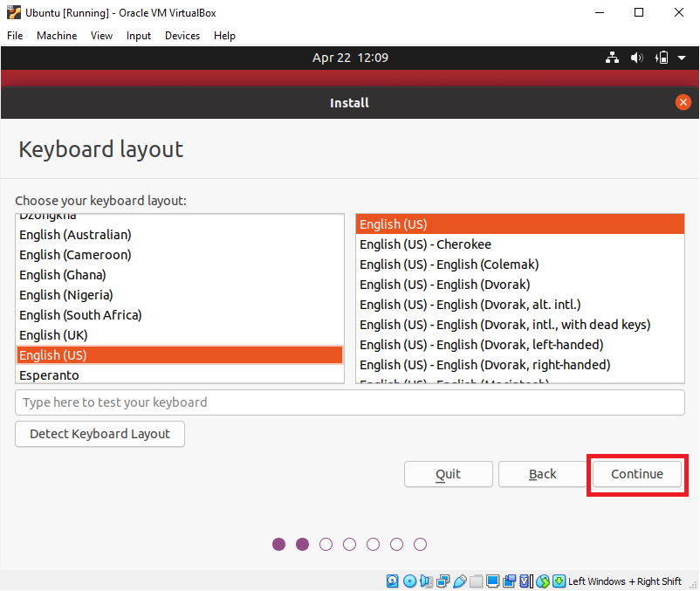This screenshot has height=591, width=700.
Task: Select the Dvorak, left-handed variant
Action: tap(520, 345)
